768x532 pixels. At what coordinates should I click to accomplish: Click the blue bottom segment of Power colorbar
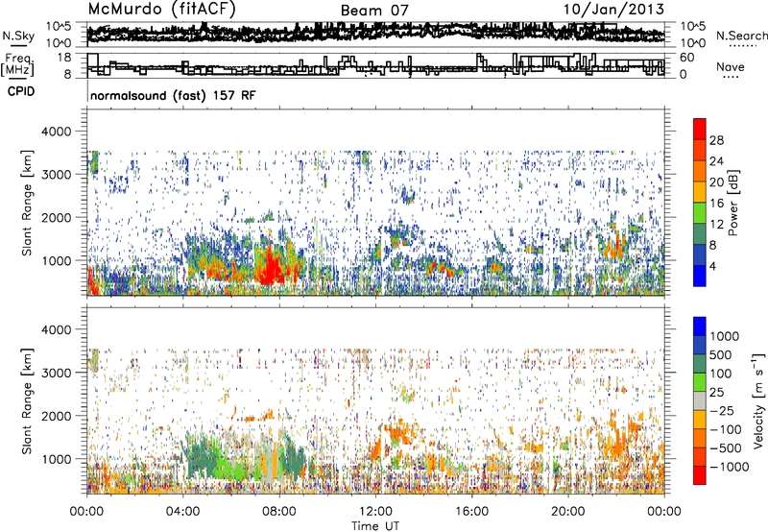pos(700,276)
